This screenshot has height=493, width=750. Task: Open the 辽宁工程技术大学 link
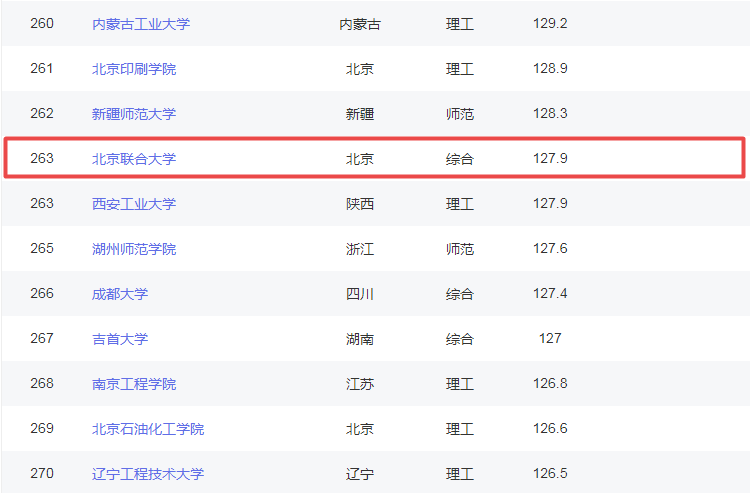pos(148,473)
